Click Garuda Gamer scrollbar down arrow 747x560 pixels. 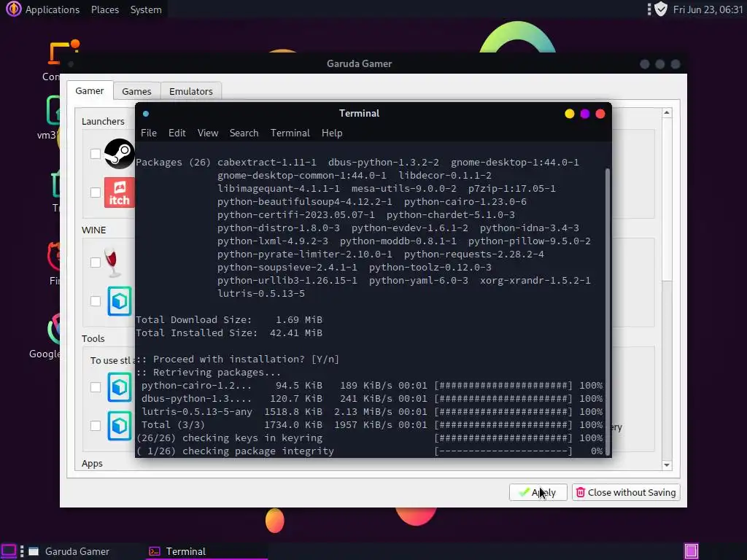pyautogui.click(x=667, y=465)
